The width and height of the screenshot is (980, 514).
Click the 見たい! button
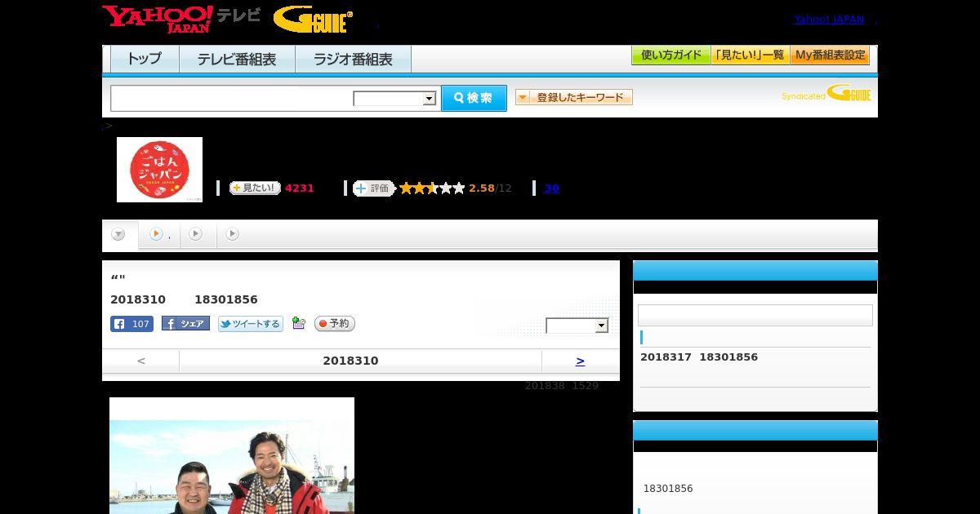[x=255, y=188]
